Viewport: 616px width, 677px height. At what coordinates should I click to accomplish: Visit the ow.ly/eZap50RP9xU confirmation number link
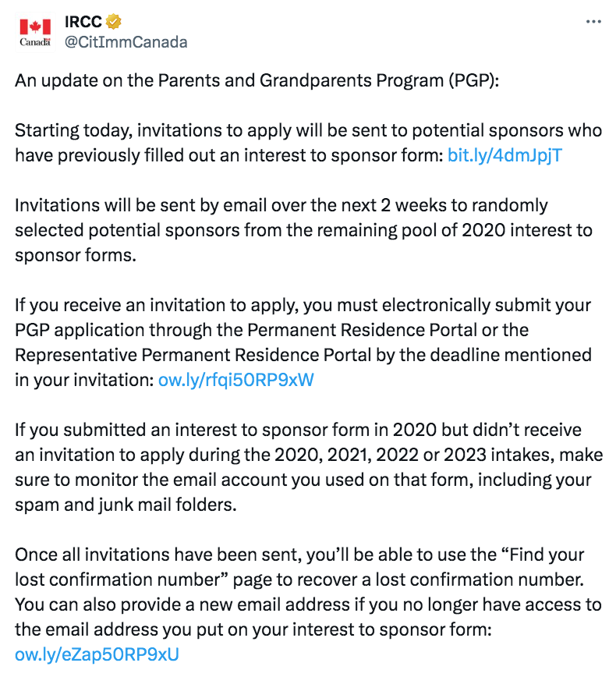[97, 654]
